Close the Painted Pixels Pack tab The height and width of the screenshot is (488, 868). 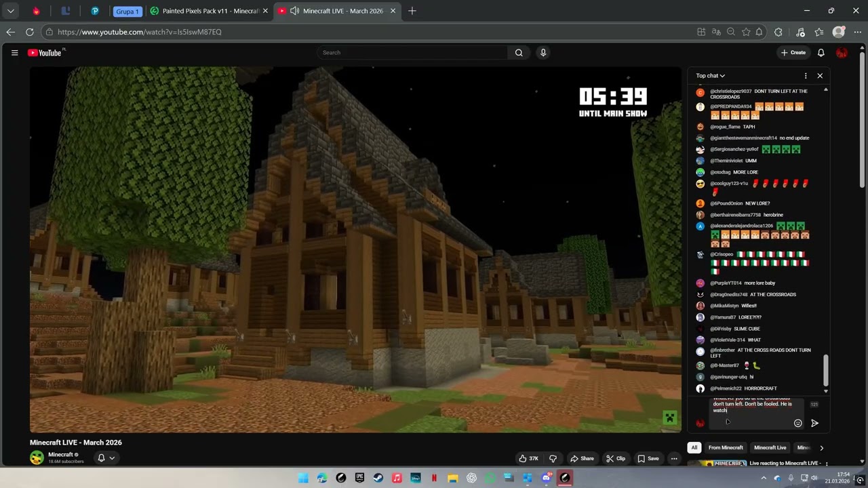(x=265, y=11)
